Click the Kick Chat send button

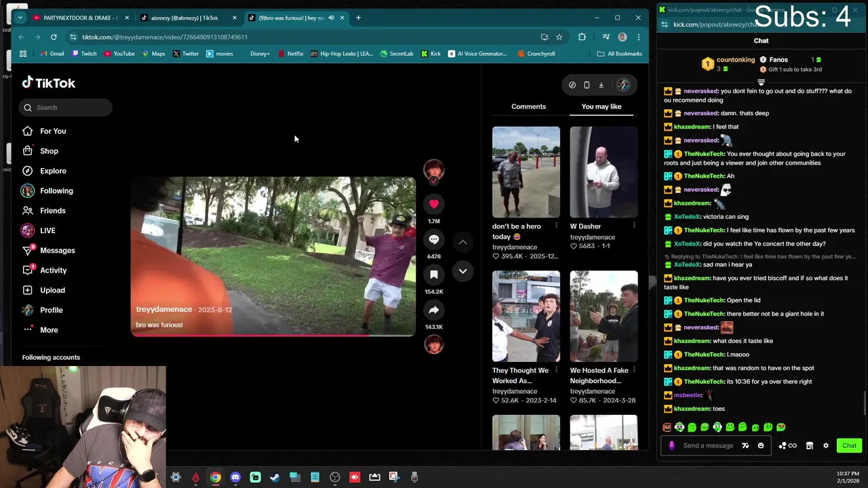[x=849, y=445]
